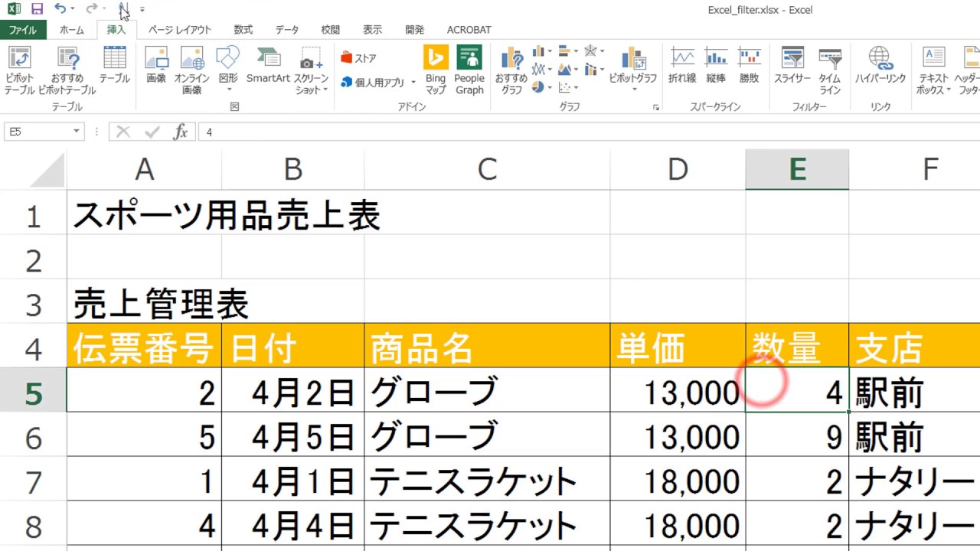Switch to the ページレイアウト tab
980x551 pixels.
pyautogui.click(x=180, y=30)
